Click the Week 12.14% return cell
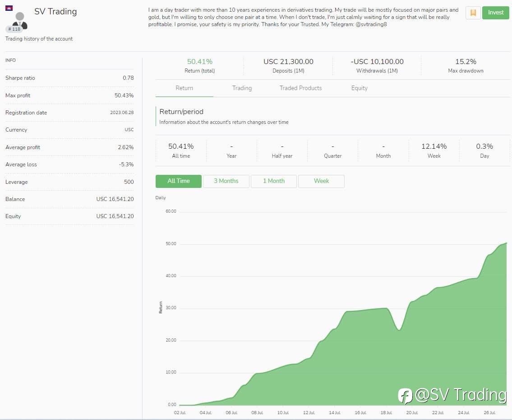Image resolution: width=512 pixels, height=420 pixels. [434, 151]
